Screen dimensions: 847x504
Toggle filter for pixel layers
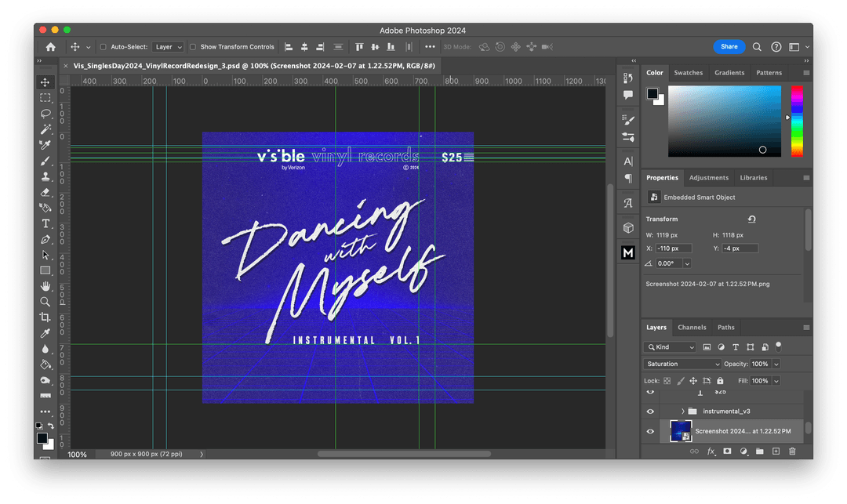click(707, 347)
